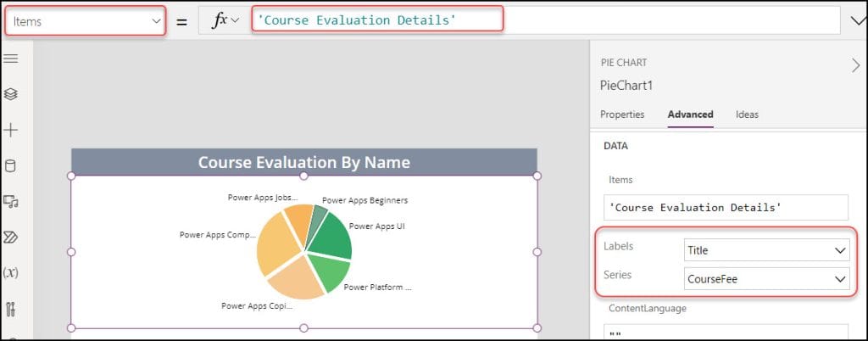This screenshot has height=341, width=868.
Task: Click the Power Apps UI pie slice
Action: (x=332, y=237)
